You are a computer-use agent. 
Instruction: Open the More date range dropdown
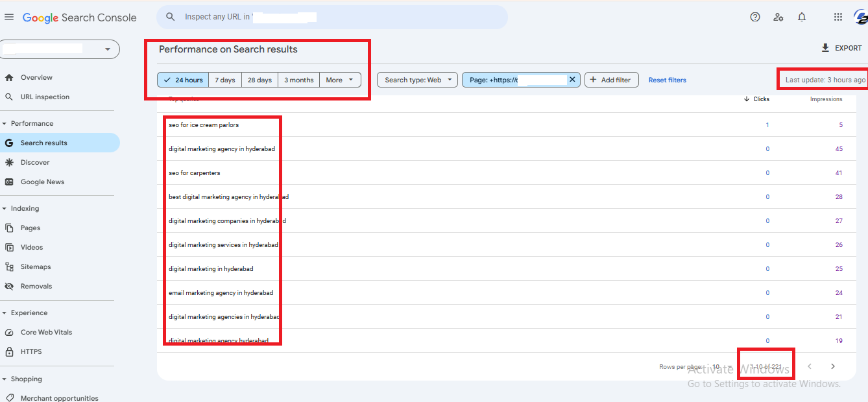(340, 80)
